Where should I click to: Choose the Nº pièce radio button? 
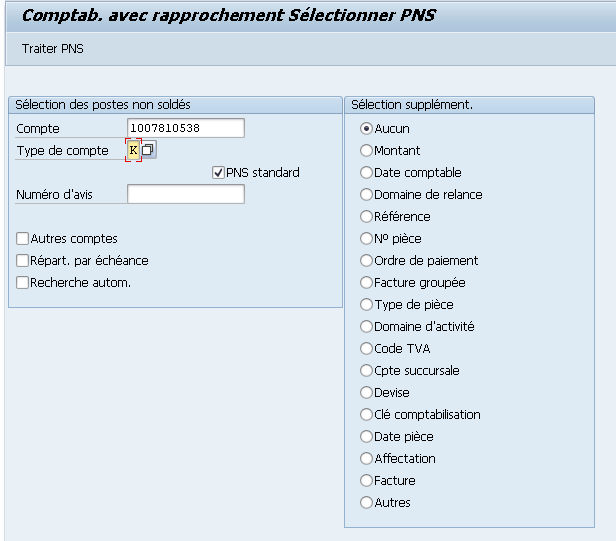(x=366, y=238)
